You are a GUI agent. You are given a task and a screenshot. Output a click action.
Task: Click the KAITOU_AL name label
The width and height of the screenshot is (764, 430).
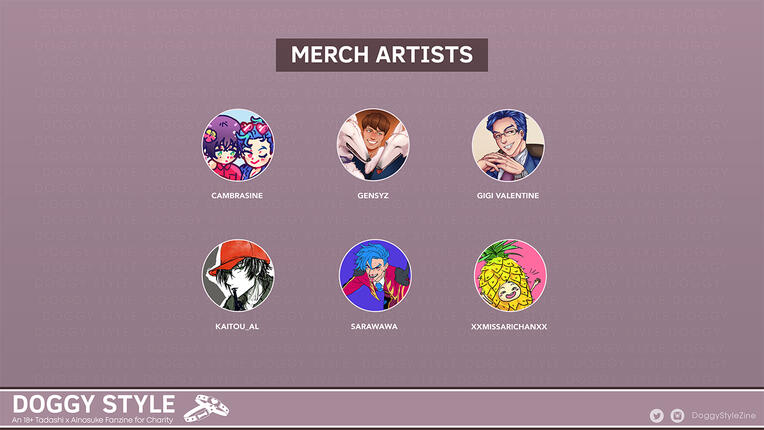pos(237,326)
